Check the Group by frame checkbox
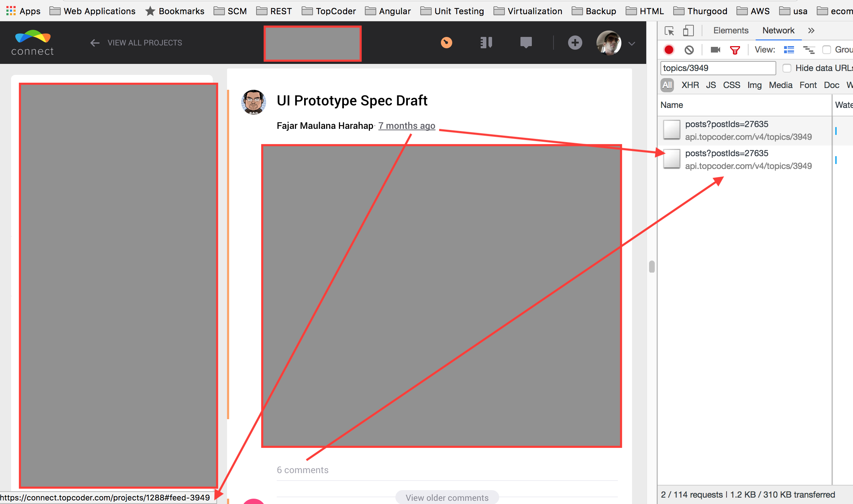Viewport: 853px width, 504px height. (x=827, y=50)
